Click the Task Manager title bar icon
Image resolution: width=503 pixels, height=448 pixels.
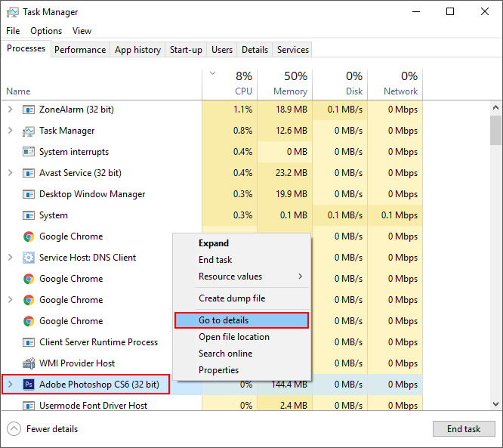[13, 12]
